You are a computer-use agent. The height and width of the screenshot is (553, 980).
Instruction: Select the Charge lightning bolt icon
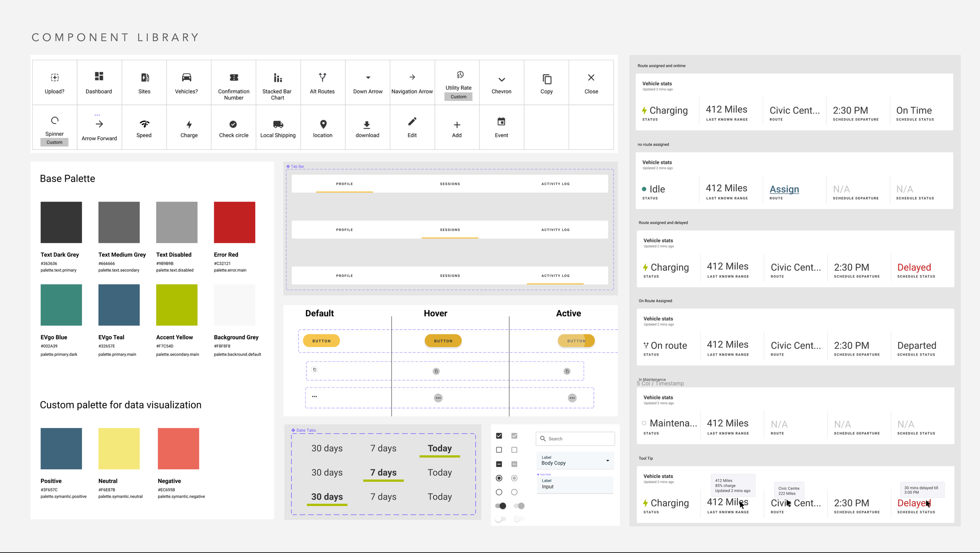pos(189,124)
